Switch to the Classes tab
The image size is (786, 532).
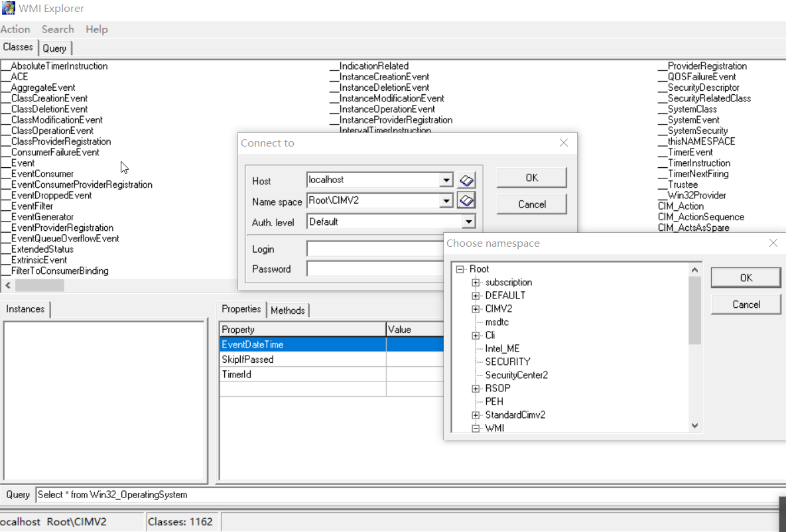[x=18, y=47]
